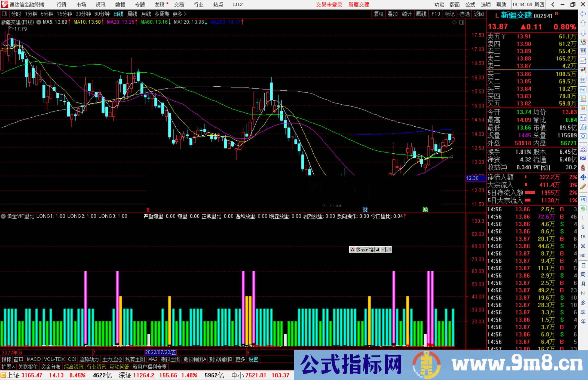Switch to 5-minute period in right sidebar
Screen dimensions: 588x380
pos(583,227)
